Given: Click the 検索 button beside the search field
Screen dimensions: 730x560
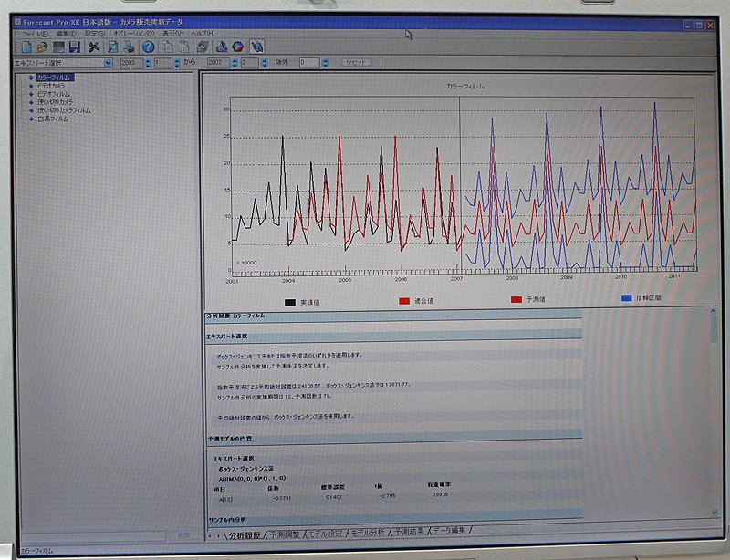Looking at the screenshot, I should tap(183, 536).
